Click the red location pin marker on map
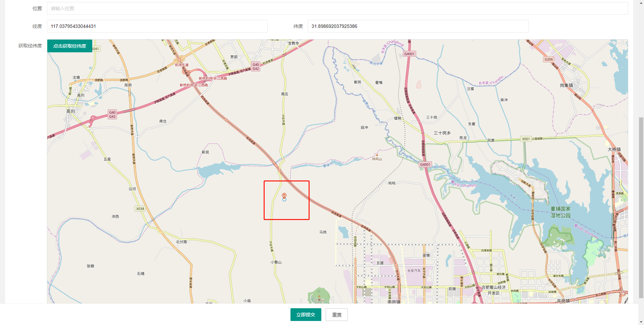The image size is (644, 325). click(284, 196)
